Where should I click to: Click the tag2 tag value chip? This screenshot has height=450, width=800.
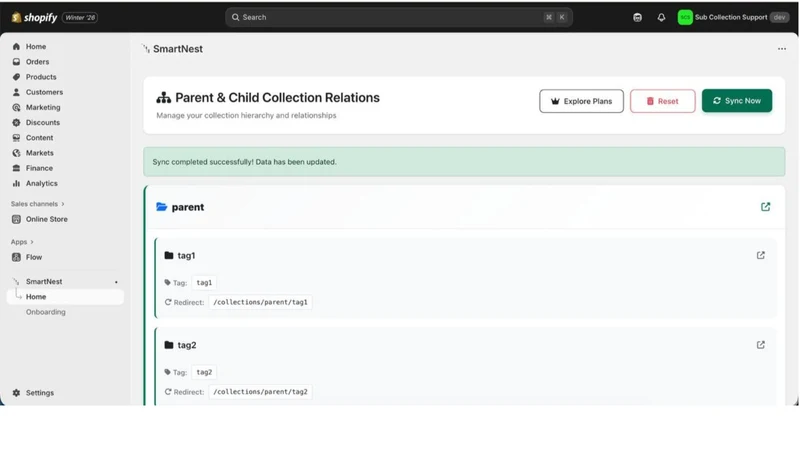204,372
